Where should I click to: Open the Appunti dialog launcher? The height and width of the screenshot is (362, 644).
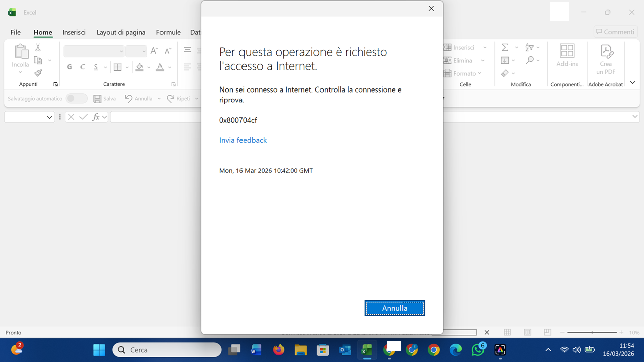56,84
